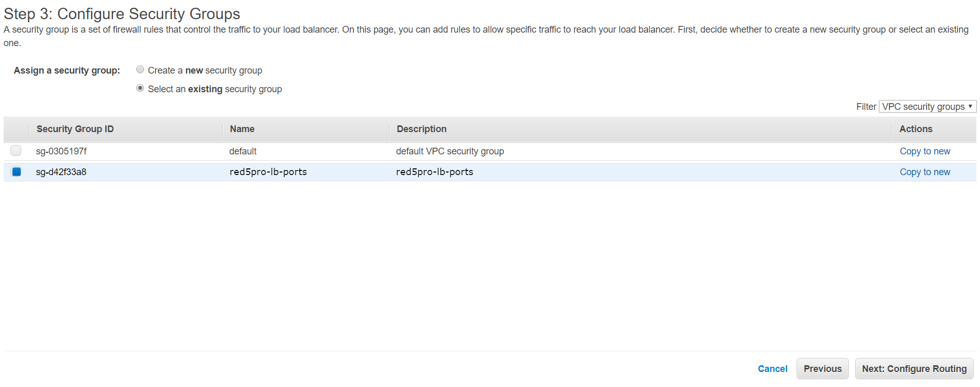Select the sg-0305197f ID cell

click(x=61, y=151)
